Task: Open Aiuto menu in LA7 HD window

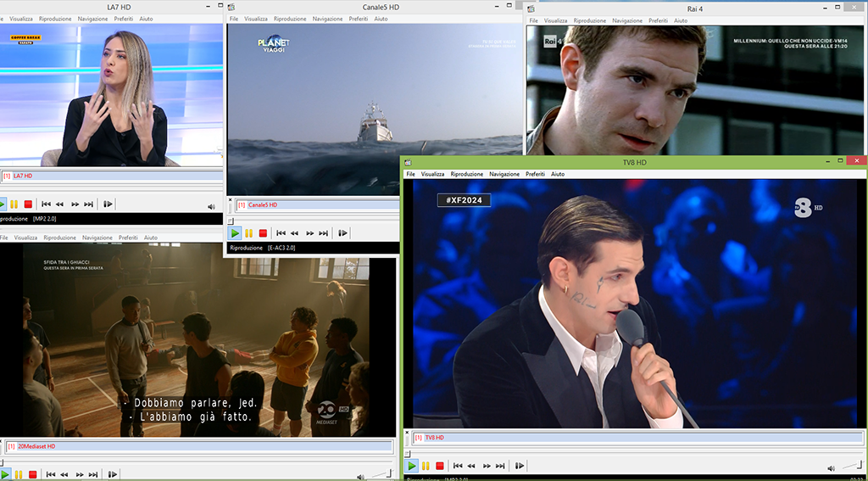Action: [146, 19]
